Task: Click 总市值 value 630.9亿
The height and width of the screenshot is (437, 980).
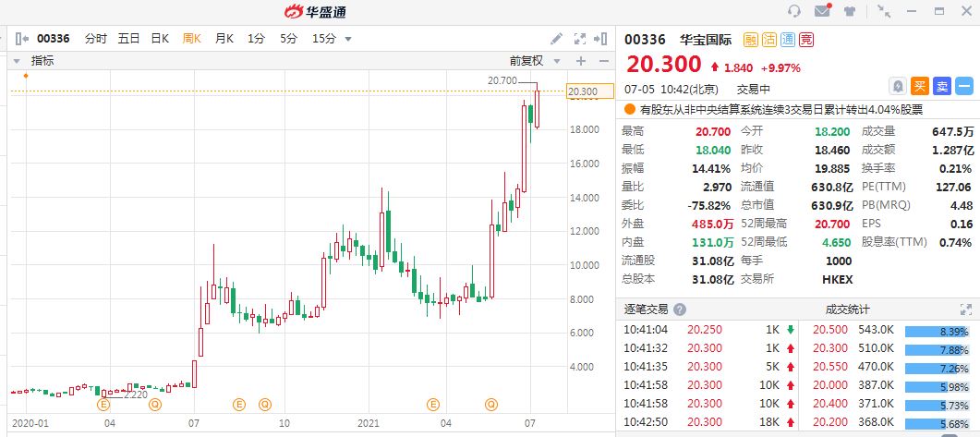Action: (830, 205)
